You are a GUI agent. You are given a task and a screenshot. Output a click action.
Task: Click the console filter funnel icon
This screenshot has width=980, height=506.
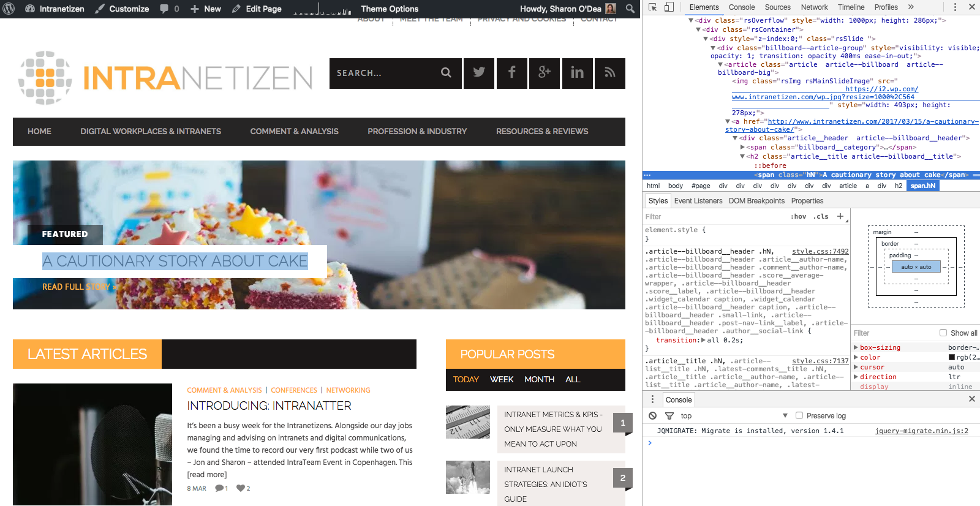669,416
